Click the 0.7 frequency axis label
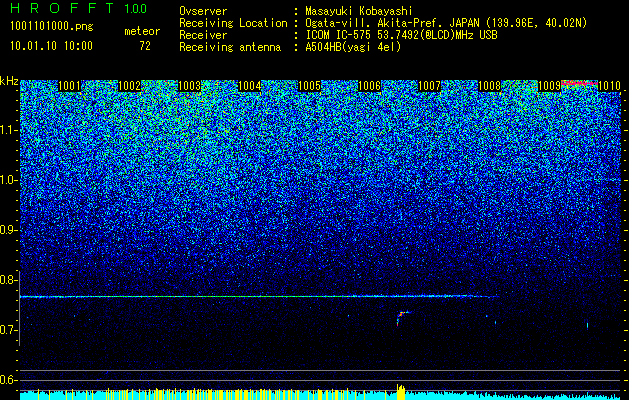This screenshot has width=629, height=400. point(8,330)
